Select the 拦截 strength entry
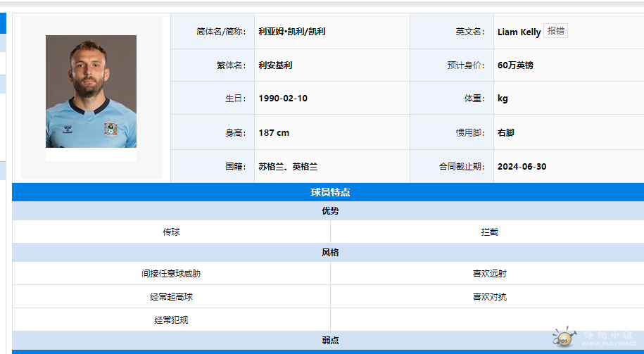The width and height of the screenshot is (644, 354). (489, 232)
